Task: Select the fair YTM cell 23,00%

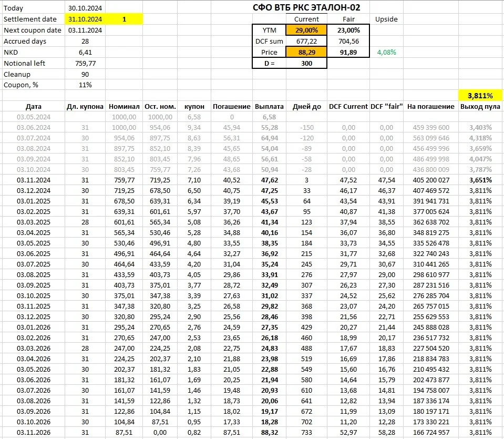Action: coord(348,30)
